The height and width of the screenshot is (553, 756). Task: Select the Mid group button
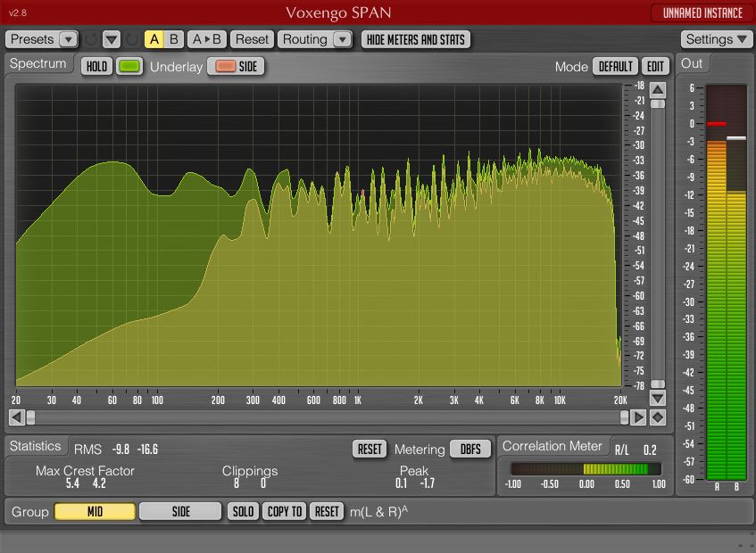point(95,512)
